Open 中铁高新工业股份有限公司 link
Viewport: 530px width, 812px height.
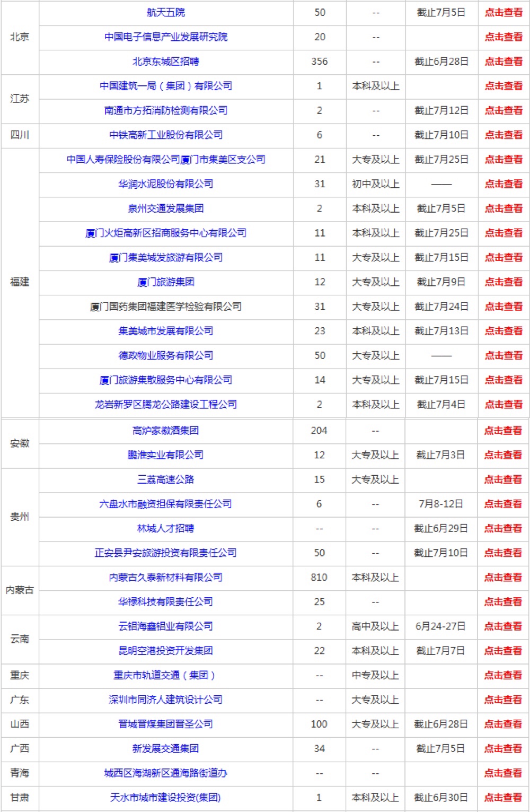[x=166, y=135]
